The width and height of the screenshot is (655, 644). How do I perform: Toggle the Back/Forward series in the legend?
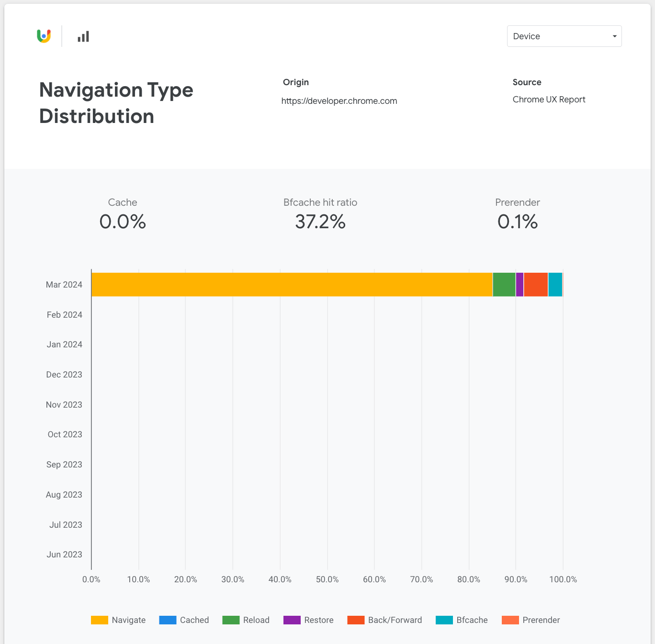click(395, 620)
